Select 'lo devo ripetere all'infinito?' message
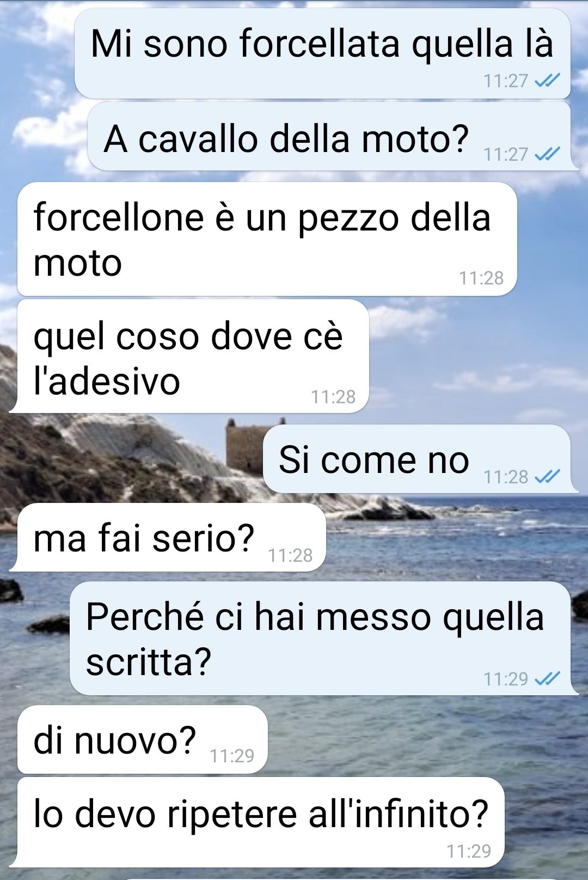Screen dimensions: 588x880 coord(257,822)
